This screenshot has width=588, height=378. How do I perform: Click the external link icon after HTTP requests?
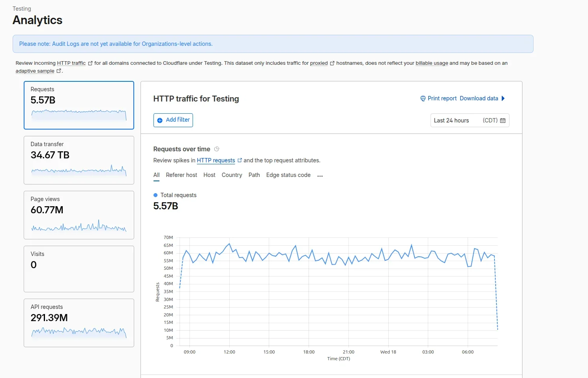(240, 160)
